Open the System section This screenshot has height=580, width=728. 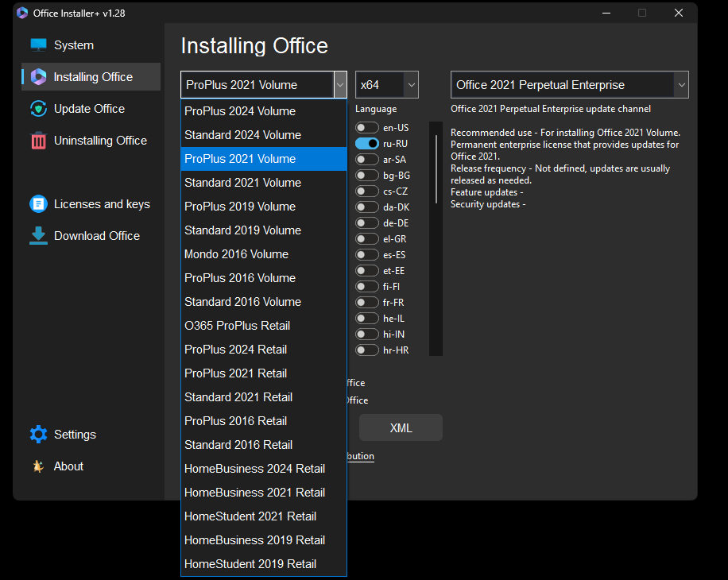[91, 45]
